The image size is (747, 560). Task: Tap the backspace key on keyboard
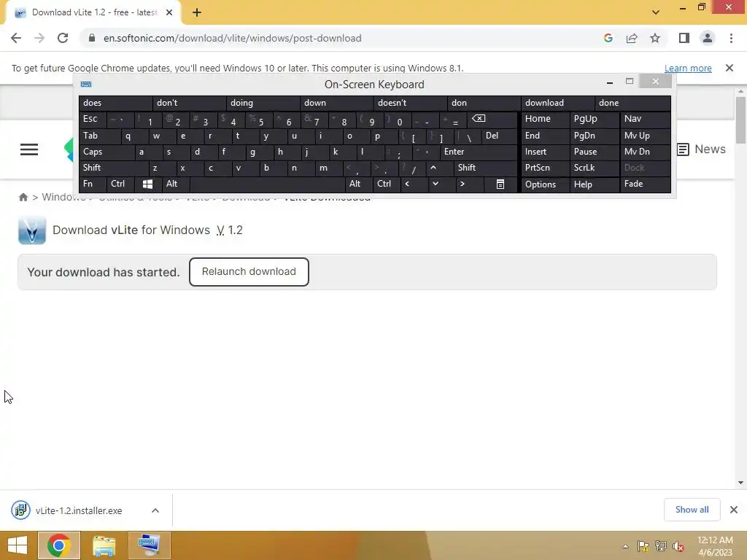tap(491, 120)
